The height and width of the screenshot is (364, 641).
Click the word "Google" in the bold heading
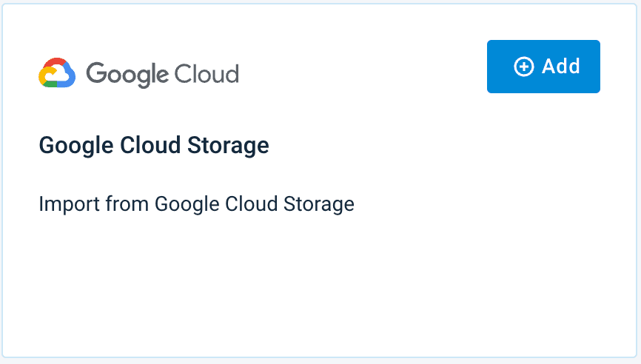(75, 145)
